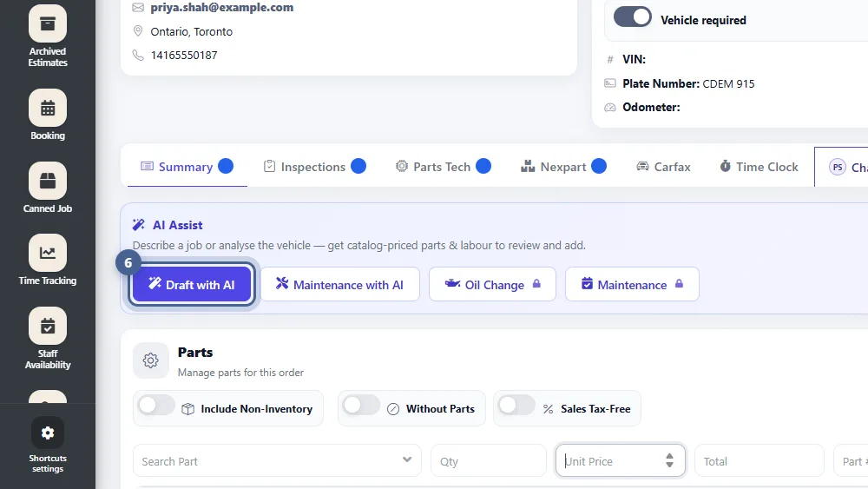Open the Parts Tech tab
Image resolution: width=868 pixels, height=489 pixels.
pos(443,167)
